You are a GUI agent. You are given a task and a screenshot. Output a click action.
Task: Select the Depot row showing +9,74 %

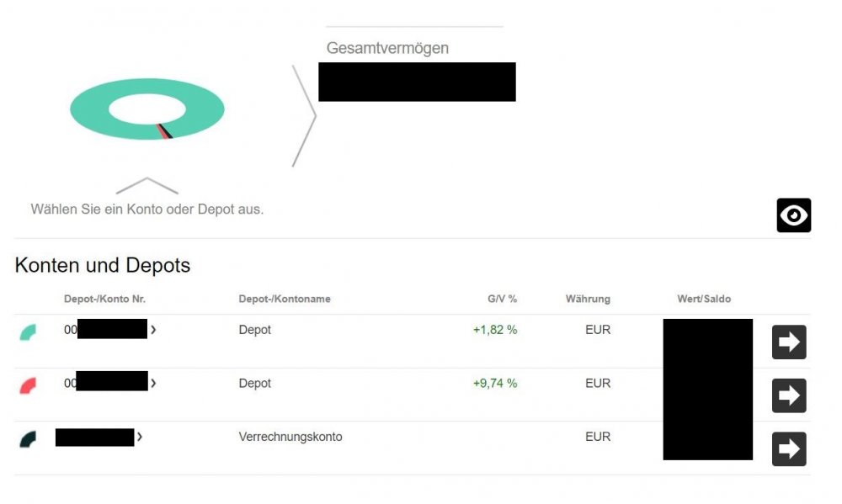255,384
